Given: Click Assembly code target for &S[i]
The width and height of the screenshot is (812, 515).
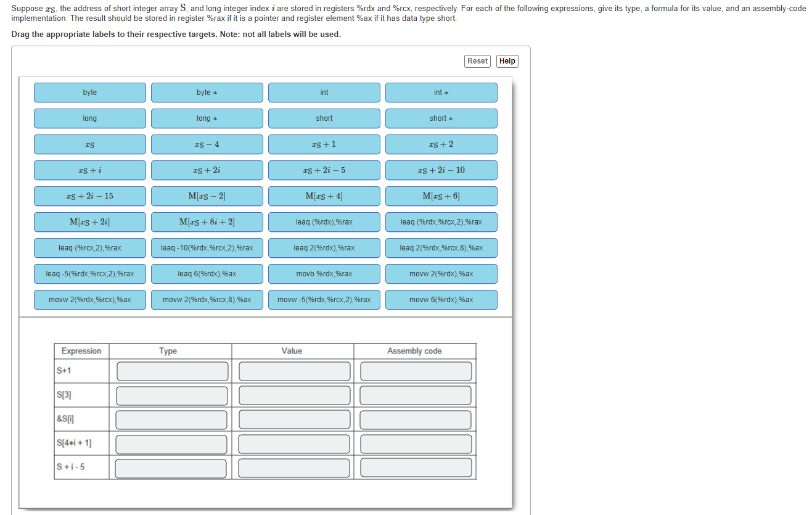Looking at the screenshot, I should tap(416, 420).
